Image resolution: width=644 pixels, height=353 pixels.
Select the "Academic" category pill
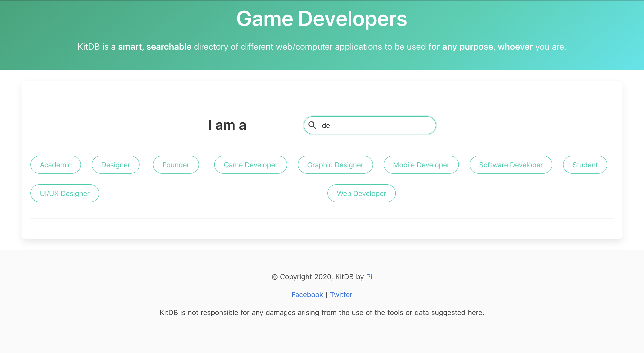point(55,165)
